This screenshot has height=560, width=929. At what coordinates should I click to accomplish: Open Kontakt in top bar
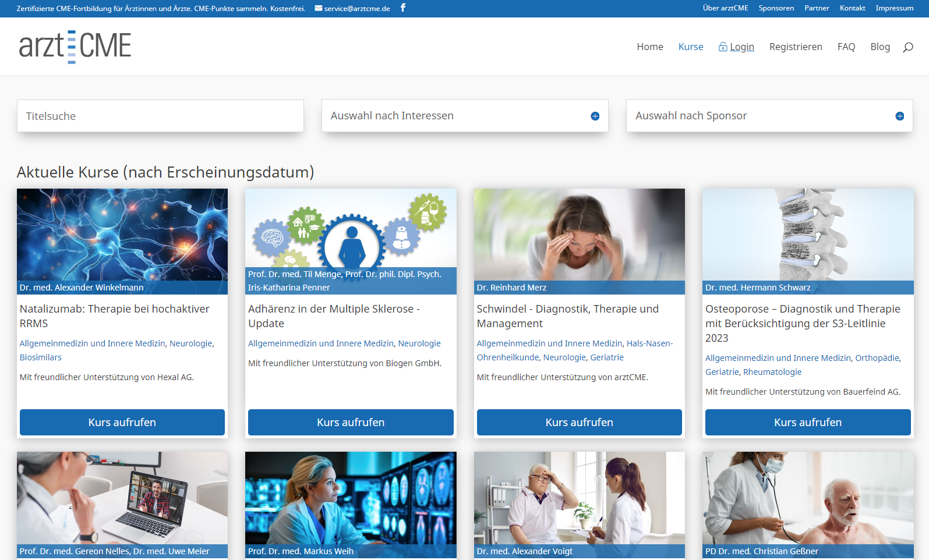point(852,8)
